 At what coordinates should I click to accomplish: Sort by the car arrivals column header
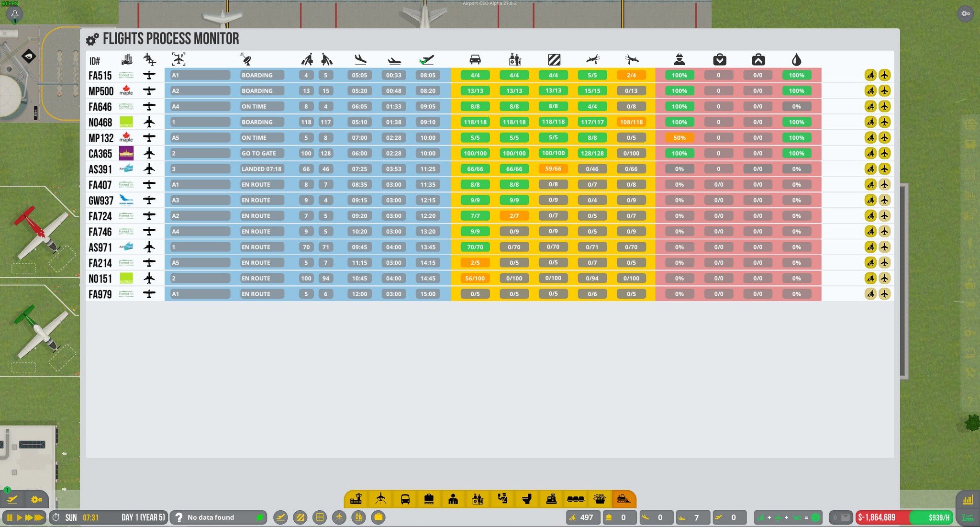coord(475,60)
